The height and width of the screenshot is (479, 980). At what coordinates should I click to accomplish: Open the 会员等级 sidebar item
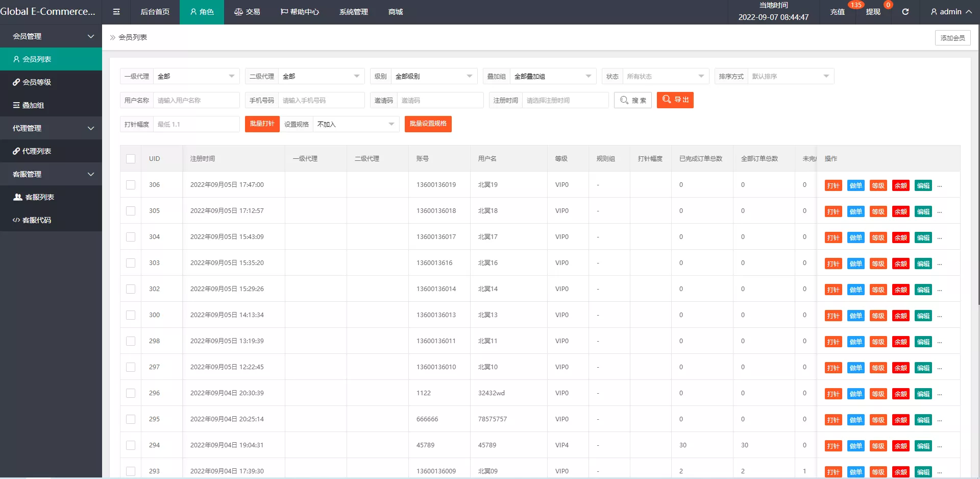[37, 82]
